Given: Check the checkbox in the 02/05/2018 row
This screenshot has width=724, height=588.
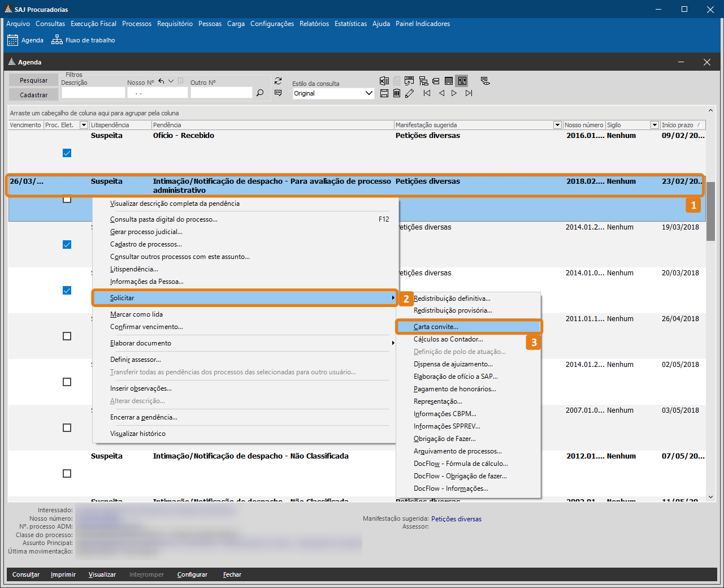Looking at the screenshot, I should pyautogui.click(x=67, y=382).
